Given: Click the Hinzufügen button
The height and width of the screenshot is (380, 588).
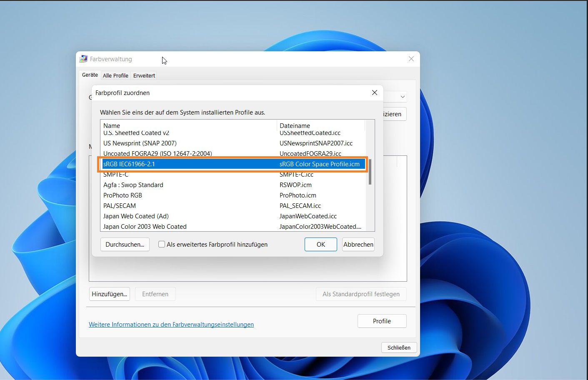Looking at the screenshot, I should tap(109, 294).
